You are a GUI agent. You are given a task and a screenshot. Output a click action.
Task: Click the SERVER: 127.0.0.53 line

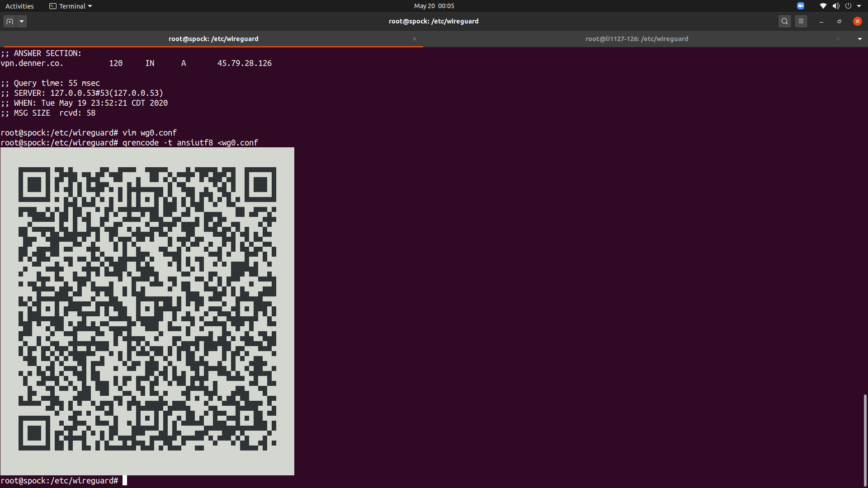coord(82,93)
